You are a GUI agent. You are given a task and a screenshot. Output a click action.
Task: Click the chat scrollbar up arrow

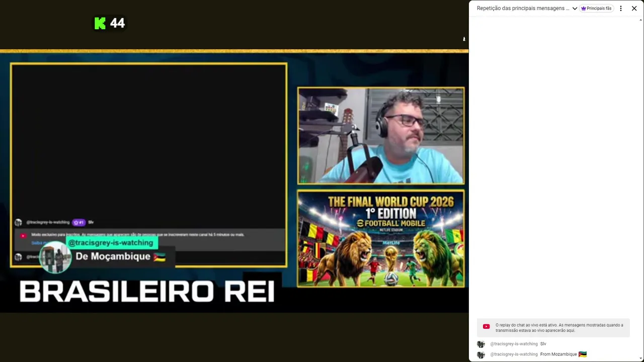click(x=640, y=20)
